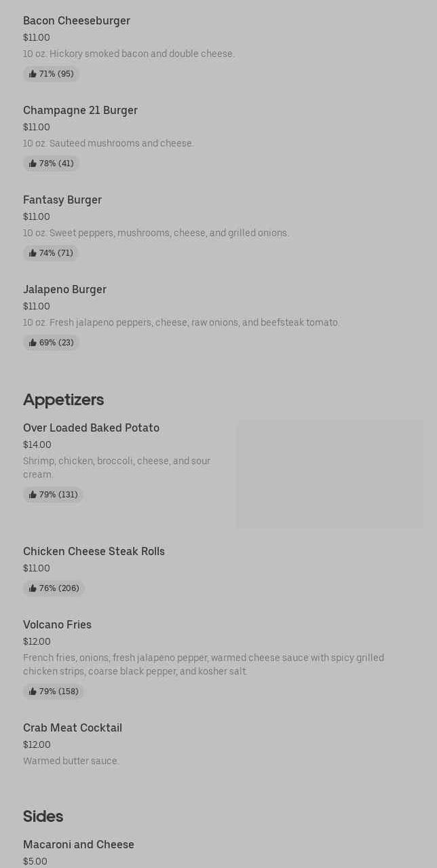Click thumbs-up icon under Fantasy Burger
The image size is (437, 868).
click(33, 253)
